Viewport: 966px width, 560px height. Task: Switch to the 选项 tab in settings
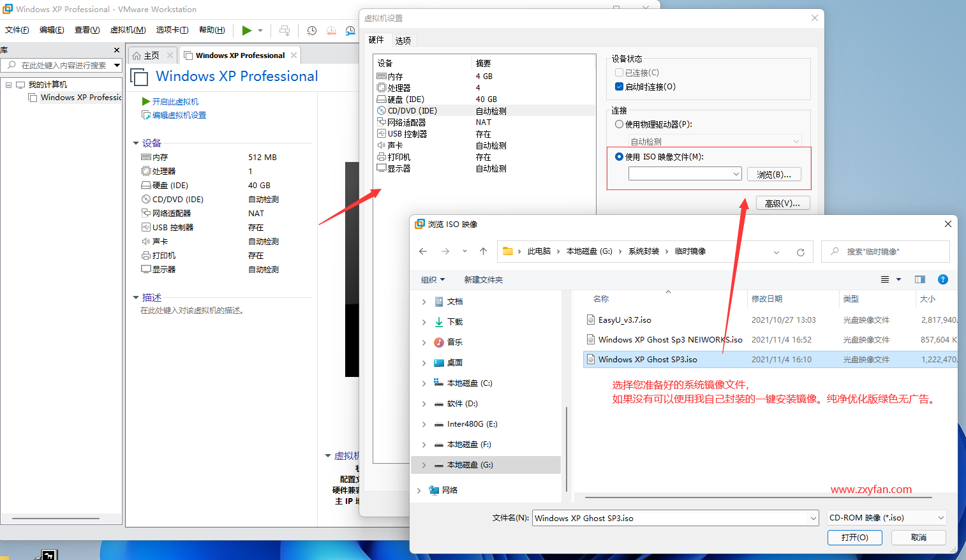click(403, 40)
